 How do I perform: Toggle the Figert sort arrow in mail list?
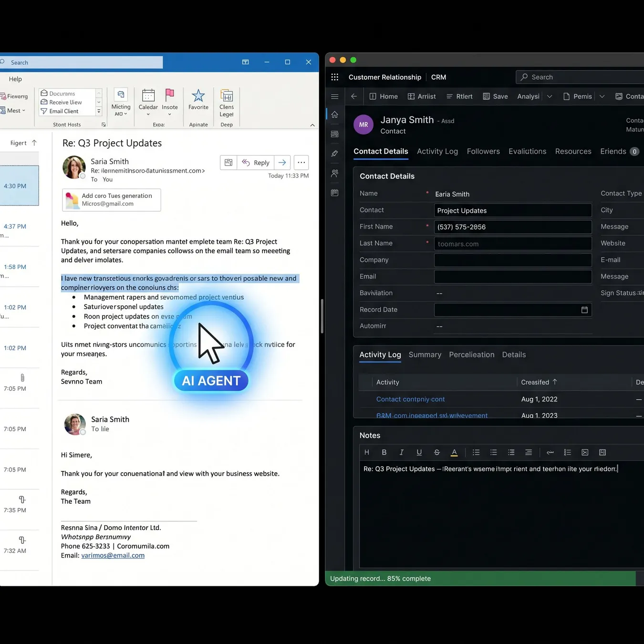click(x=34, y=143)
